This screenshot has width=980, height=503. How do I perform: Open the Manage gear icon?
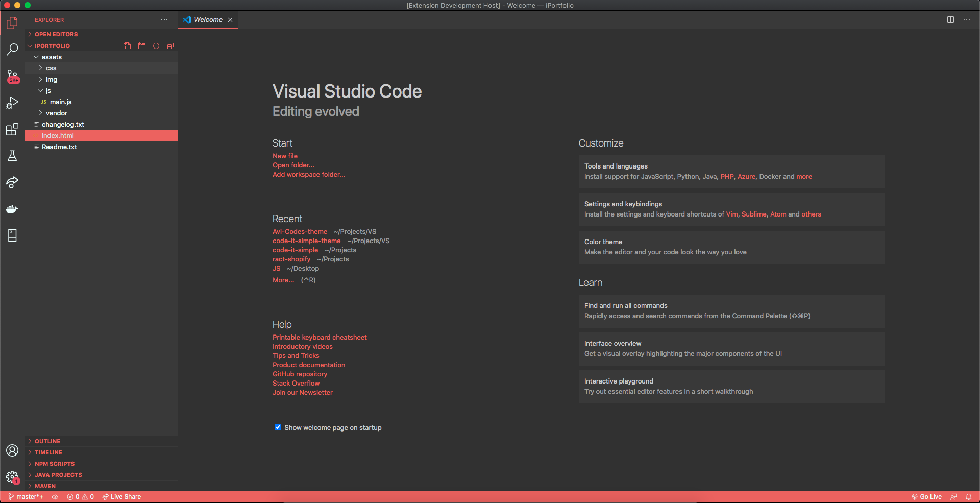12,477
